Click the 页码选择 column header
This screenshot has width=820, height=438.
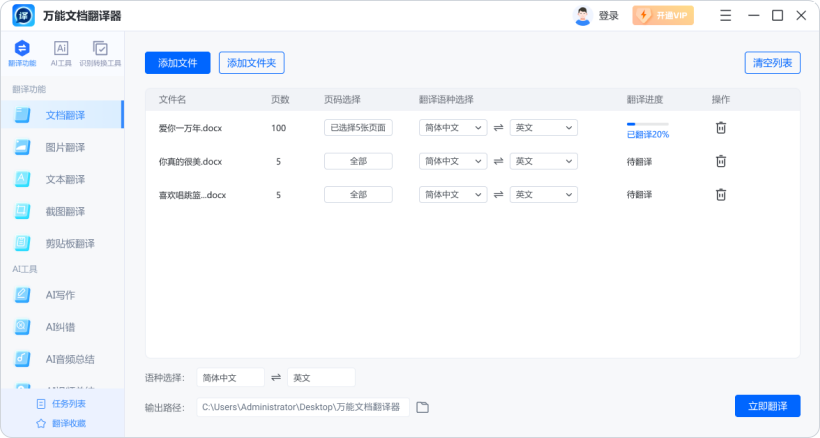(x=342, y=99)
